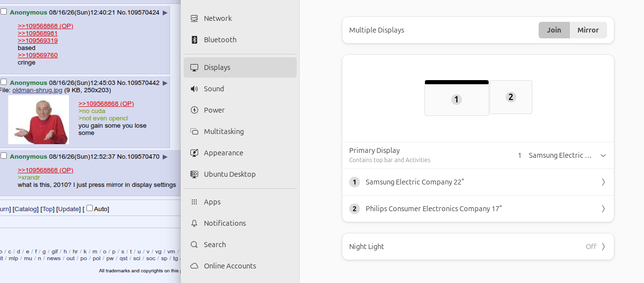Select display 2 in the arrangement preview

511,97
